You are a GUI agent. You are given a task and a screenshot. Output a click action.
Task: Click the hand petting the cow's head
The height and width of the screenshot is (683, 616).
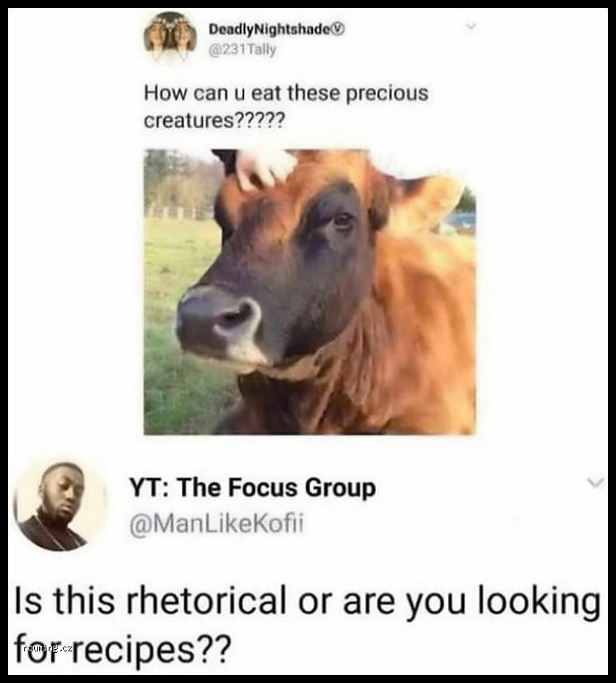[x=265, y=168]
